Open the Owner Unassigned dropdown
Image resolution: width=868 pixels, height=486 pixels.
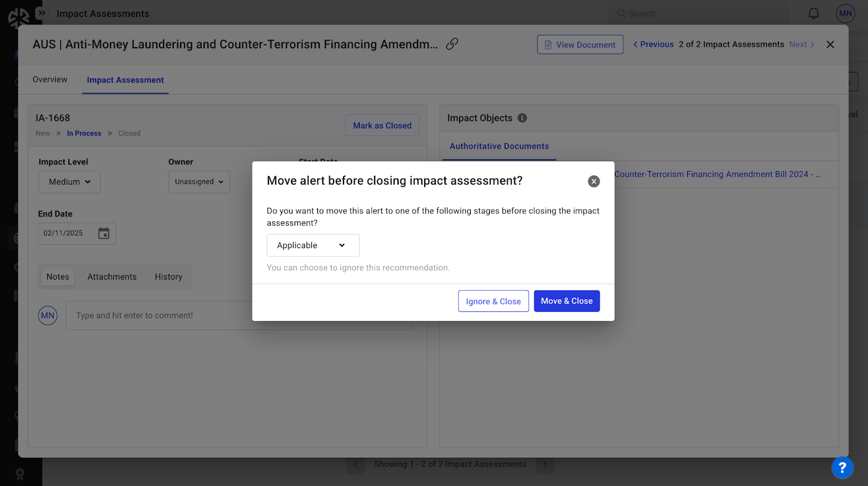(x=199, y=182)
